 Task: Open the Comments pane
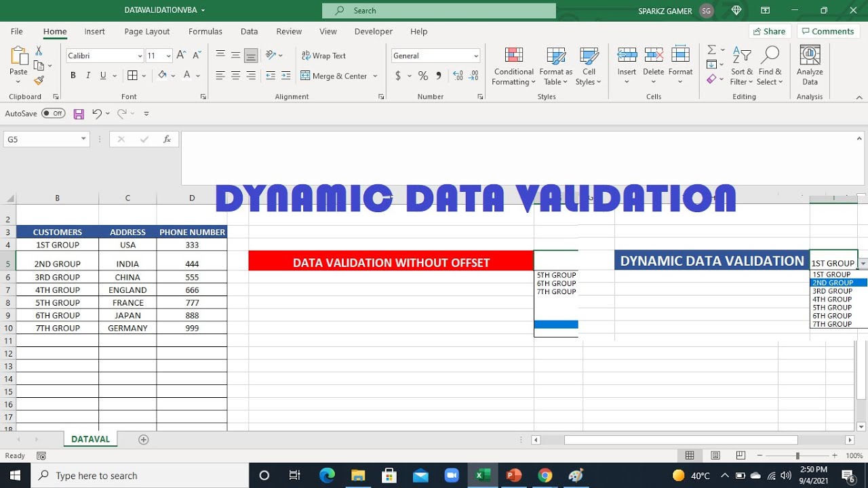827,31
